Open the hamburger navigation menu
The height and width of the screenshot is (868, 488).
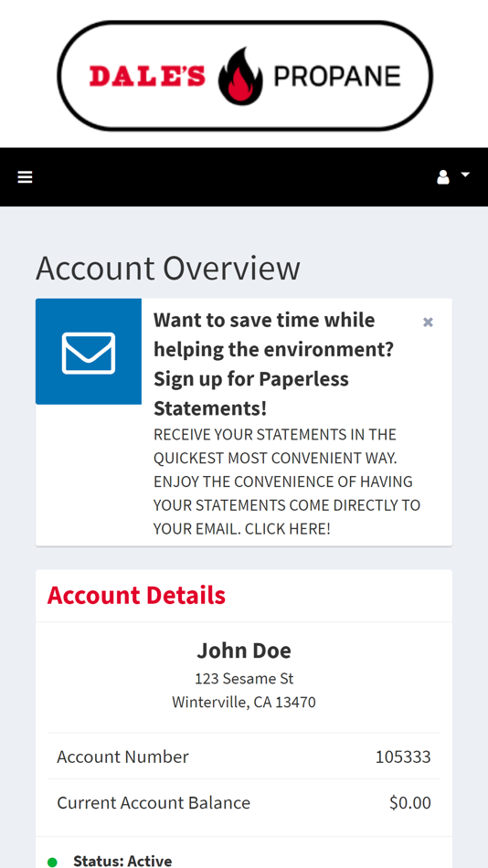(25, 177)
